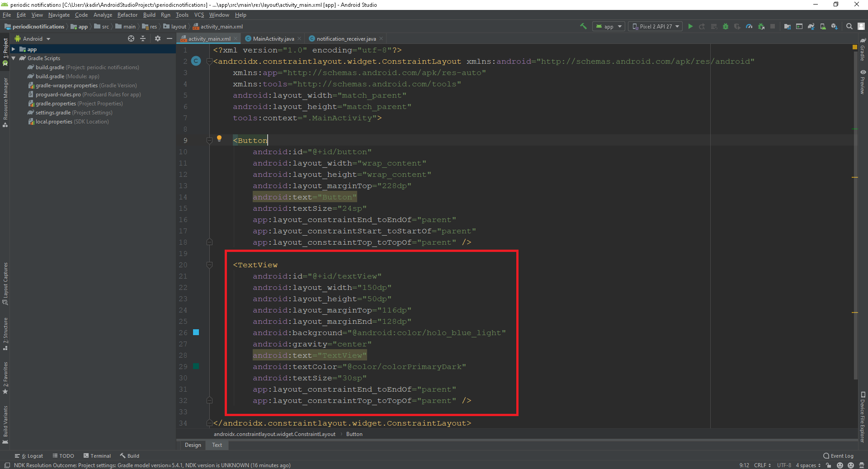Toggle the Favorites side panel button
This screenshot has height=469, width=868.
(5, 378)
